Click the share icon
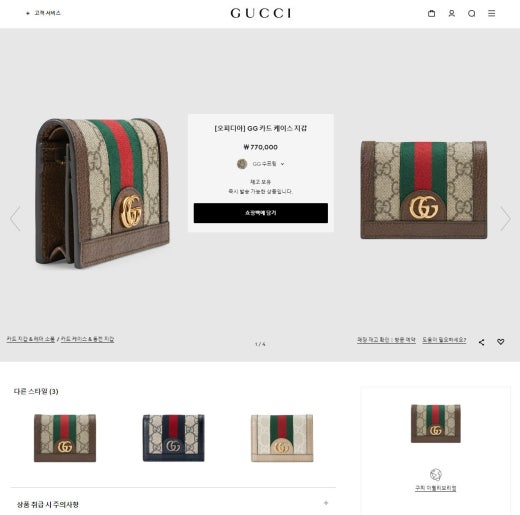Screen dimensions: 520x515 point(481,342)
